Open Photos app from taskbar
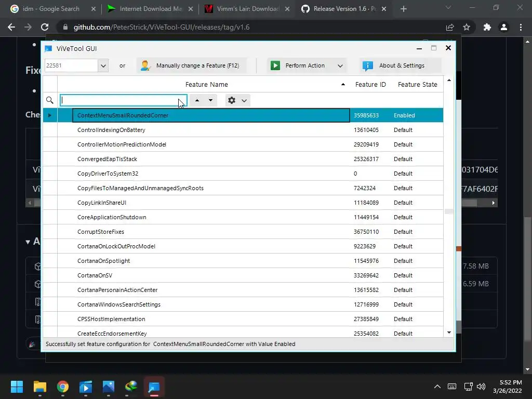The height and width of the screenshot is (399, 532). pos(109,387)
